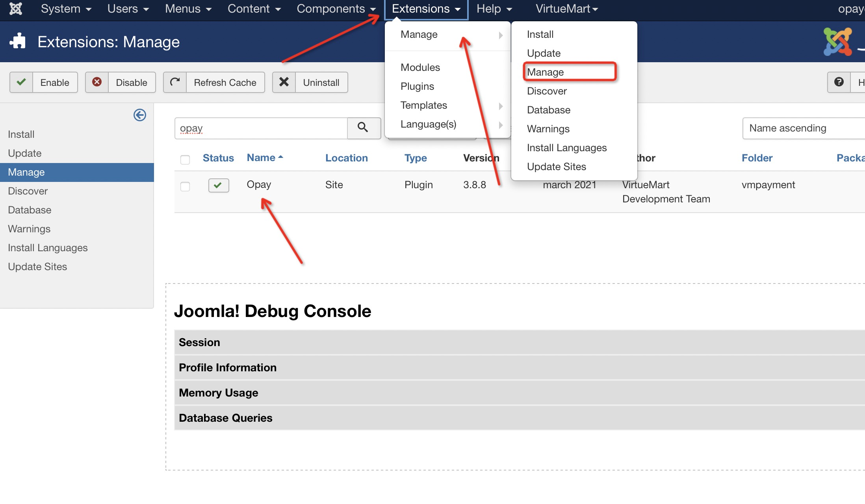
Task: Toggle the Opay plugin status checkbox
Action: point(219,185)
